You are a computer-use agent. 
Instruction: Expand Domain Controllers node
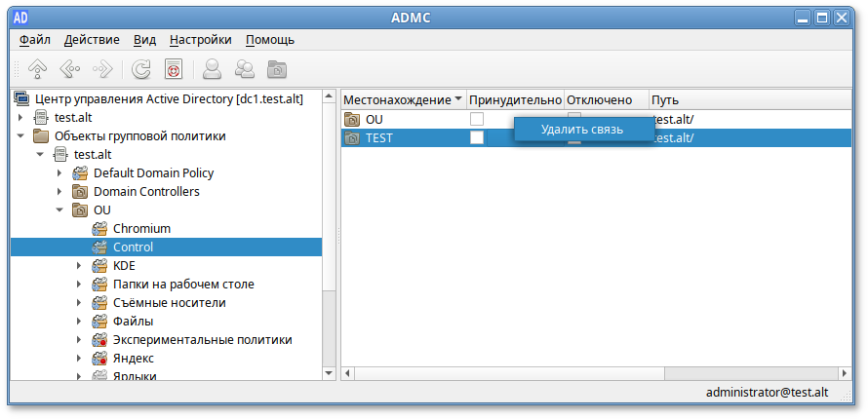(59, 192)
